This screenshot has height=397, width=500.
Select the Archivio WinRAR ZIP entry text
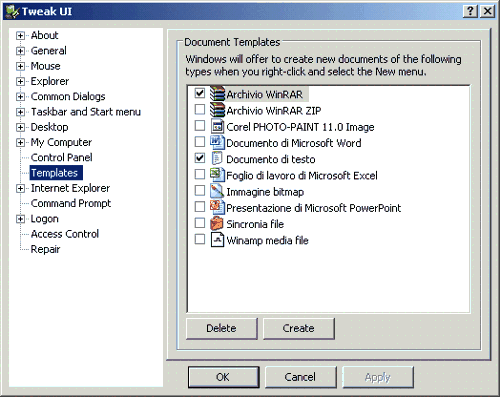(274, 111)
